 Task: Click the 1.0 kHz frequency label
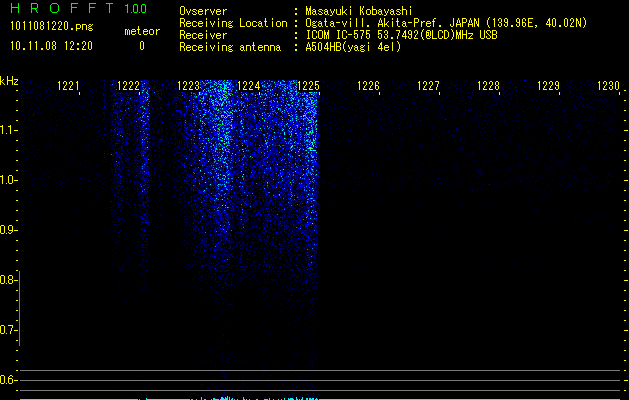[x=8, y=180]
